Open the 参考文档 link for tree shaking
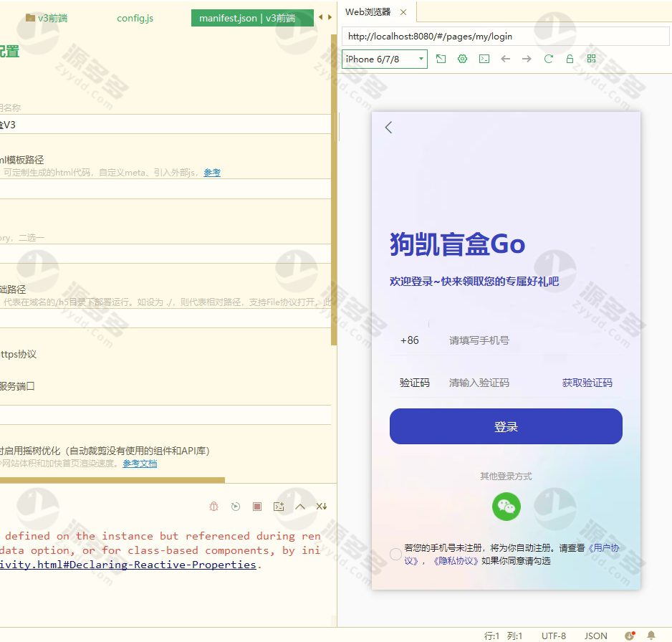Screen dimensions: 672x642 click(140, 464)
